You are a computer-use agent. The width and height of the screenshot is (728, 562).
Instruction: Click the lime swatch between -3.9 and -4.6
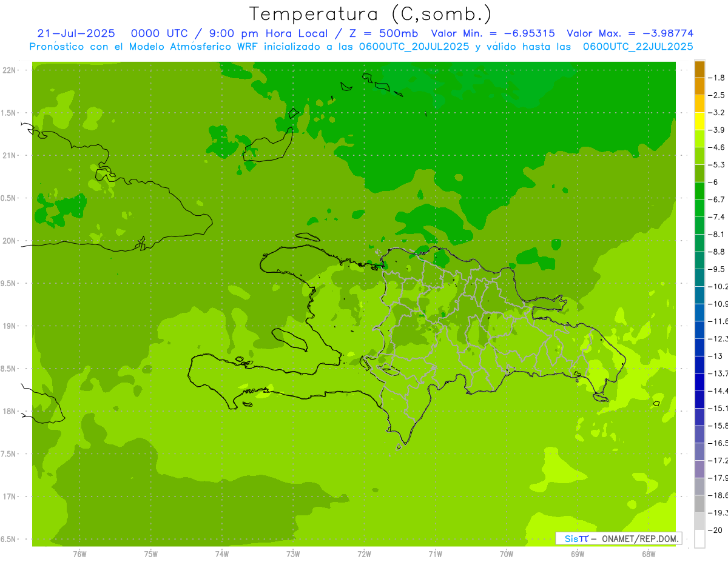coord(699,139)
